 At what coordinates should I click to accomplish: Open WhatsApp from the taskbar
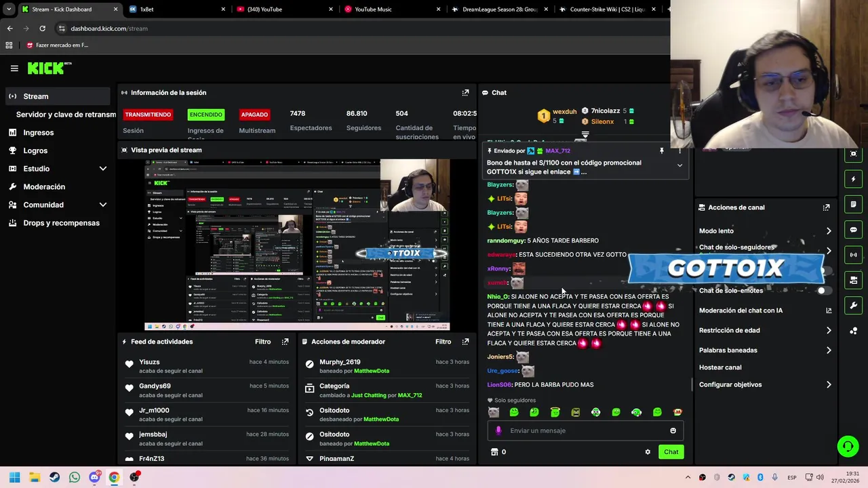pyautogui.click(x=75, y=477)
